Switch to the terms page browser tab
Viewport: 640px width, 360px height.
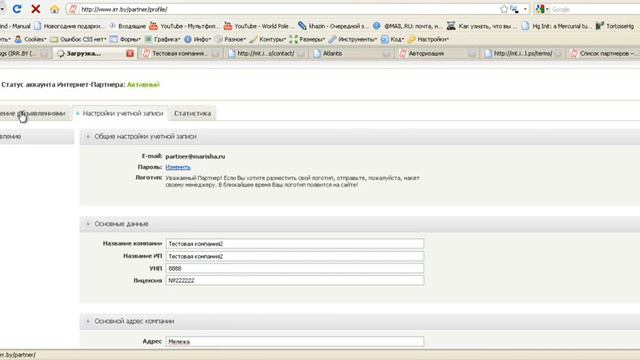pyautogui.click(x=522, y=53)
